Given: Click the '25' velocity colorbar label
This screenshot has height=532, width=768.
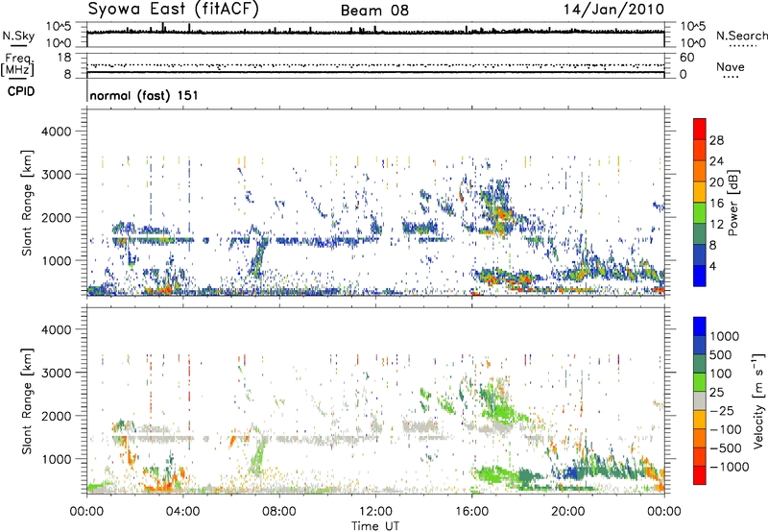Looking at the screenshot, I should [x=717, y=392].
